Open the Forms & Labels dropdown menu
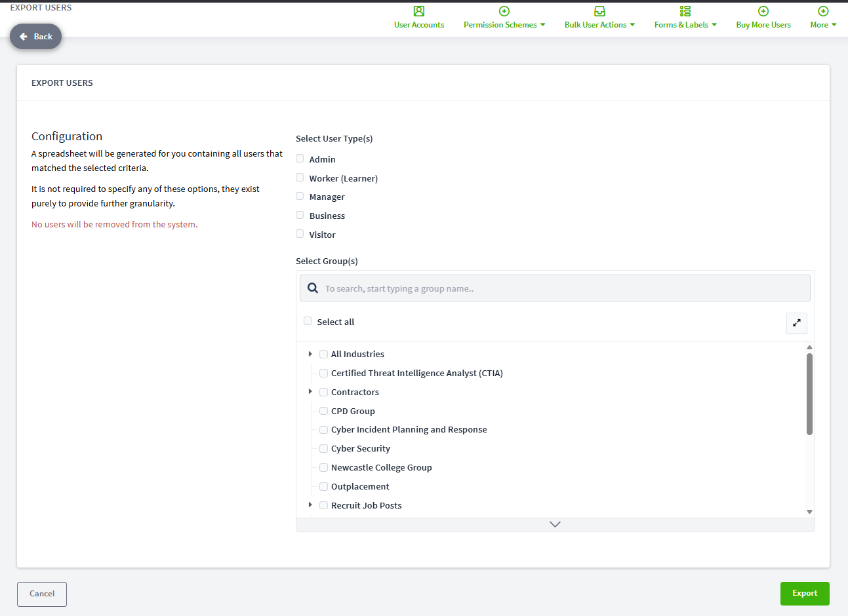Viewport: 848px width, 616px height. point(685,25)
